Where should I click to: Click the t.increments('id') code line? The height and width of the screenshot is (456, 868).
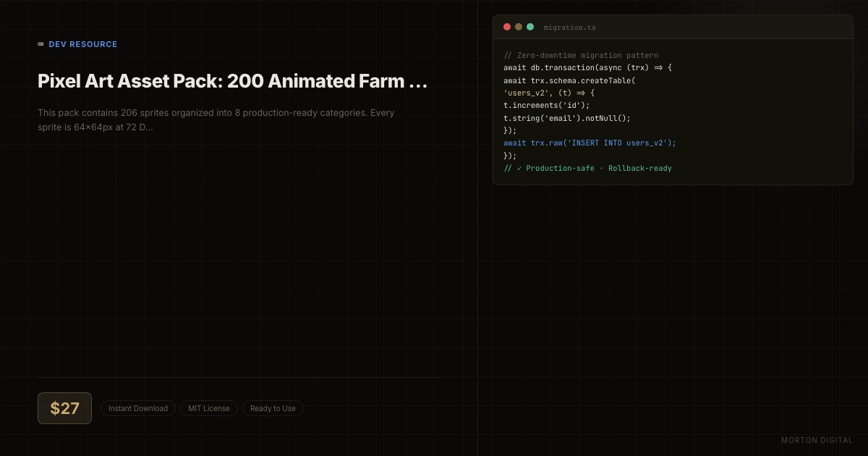pos(547,105)
